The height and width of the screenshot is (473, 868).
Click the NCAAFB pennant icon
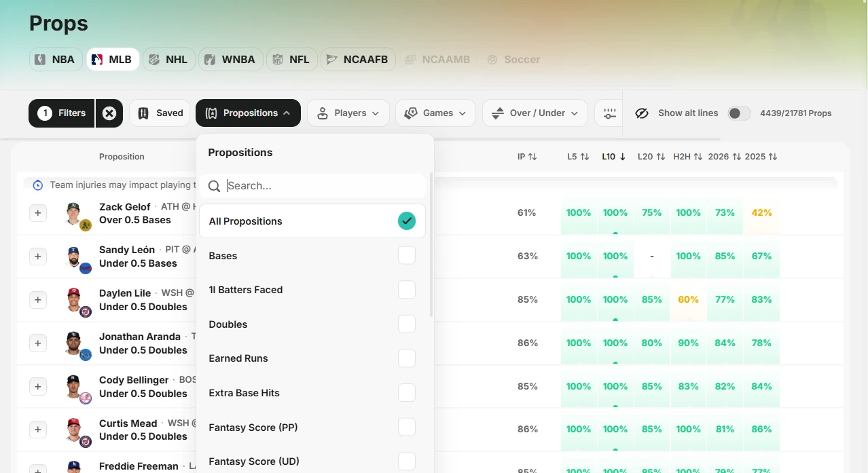(x=332, y=60)
